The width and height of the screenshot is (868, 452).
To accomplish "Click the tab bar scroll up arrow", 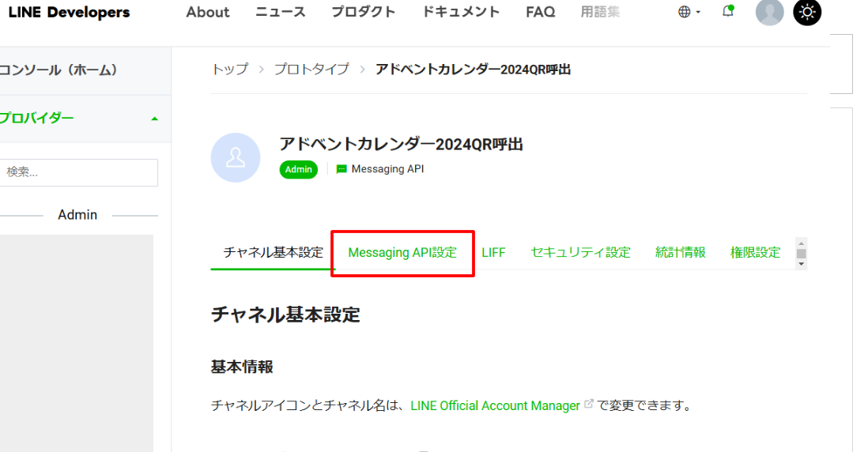I will click(x=801, y=243).
